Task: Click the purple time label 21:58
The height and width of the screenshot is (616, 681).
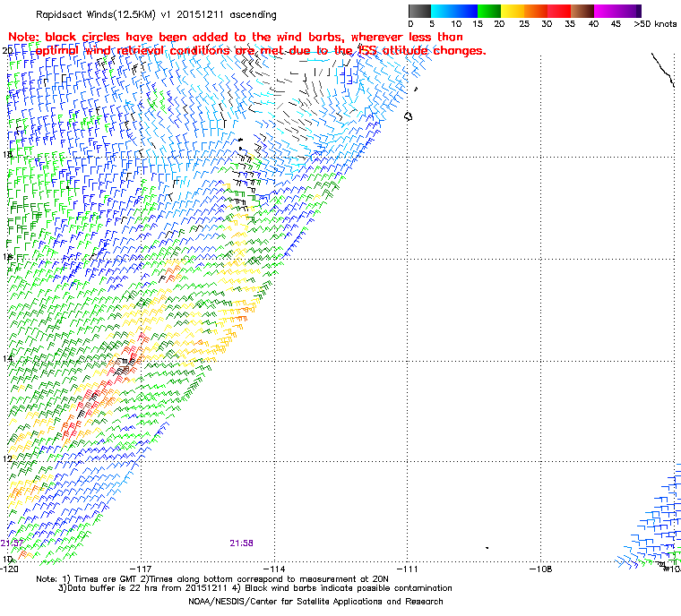Action: pos(241,543)
